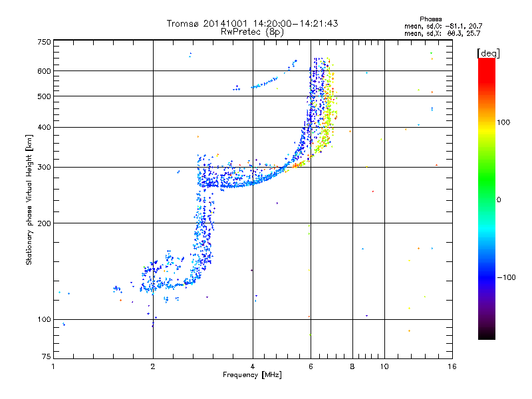The image size is (532, 399).
Task: Click the y-axis tick label "500"
Action: (x=44, y=96)
